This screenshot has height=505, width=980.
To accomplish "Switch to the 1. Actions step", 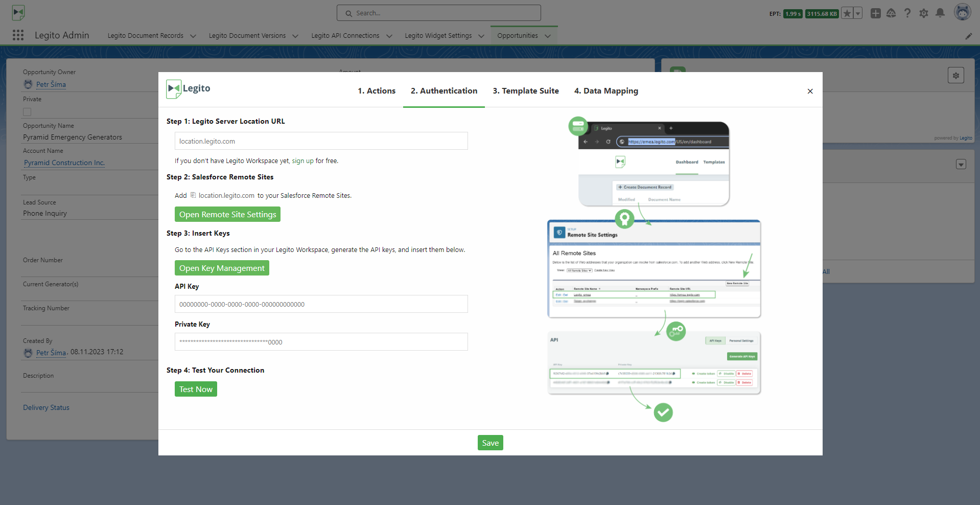I will pyautogui.click(x=377, y=91).
